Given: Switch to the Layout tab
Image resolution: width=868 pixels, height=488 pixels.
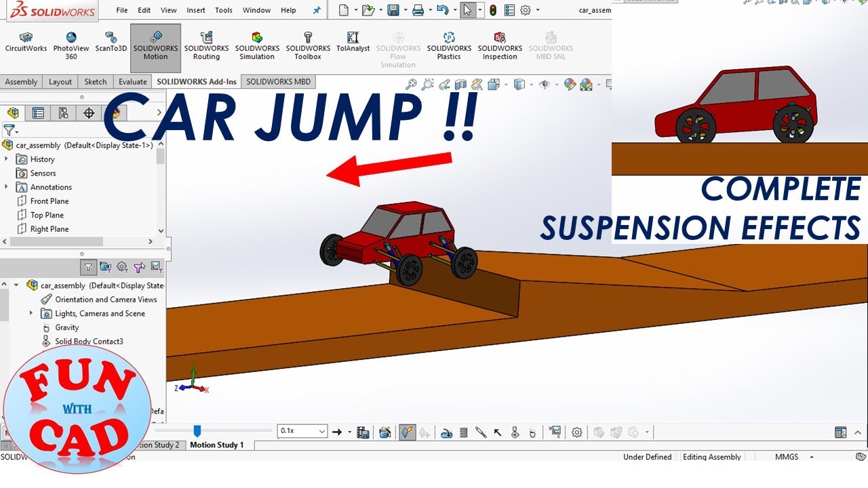Looking at the screenshot, I should (60, 82).
